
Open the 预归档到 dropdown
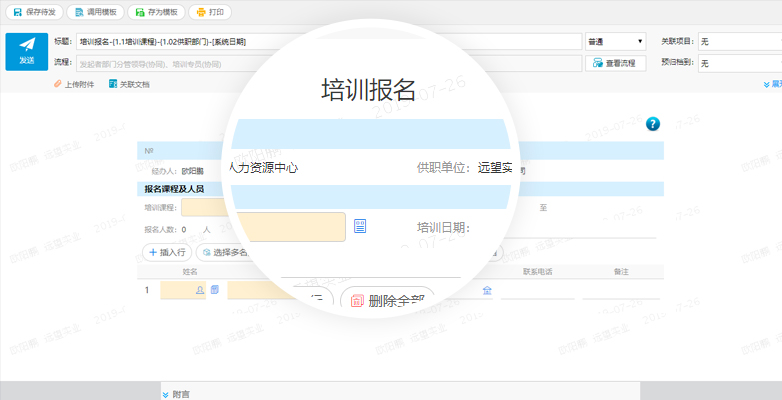pos(739,63)
